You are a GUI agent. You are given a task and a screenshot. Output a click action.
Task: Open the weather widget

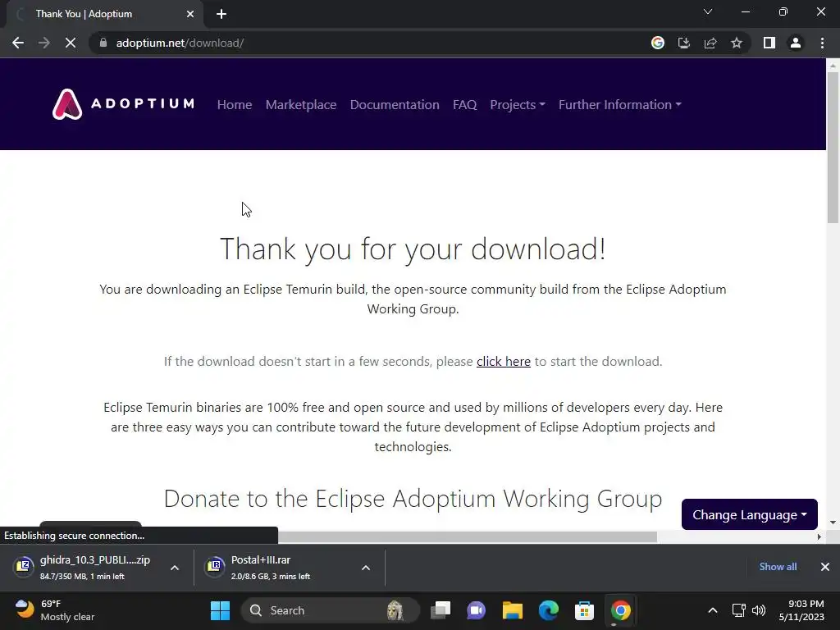coord(54,610)
